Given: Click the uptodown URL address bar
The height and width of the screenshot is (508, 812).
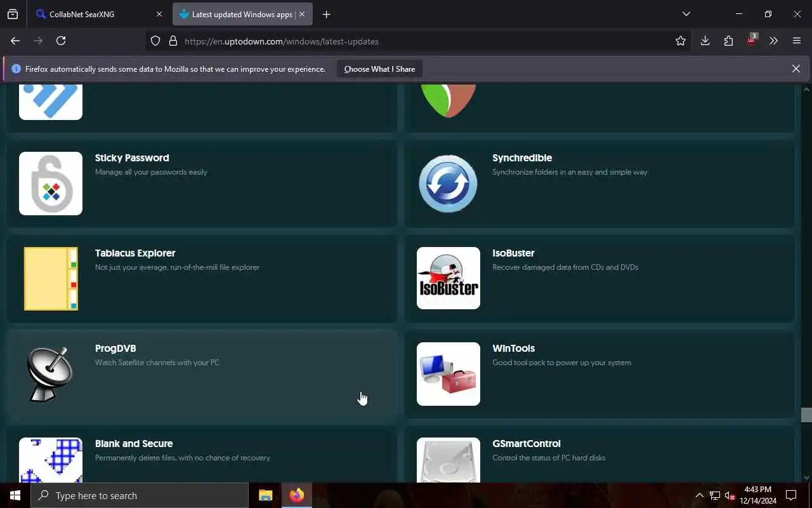Looking at the screenshot, I should coord(419,41).
